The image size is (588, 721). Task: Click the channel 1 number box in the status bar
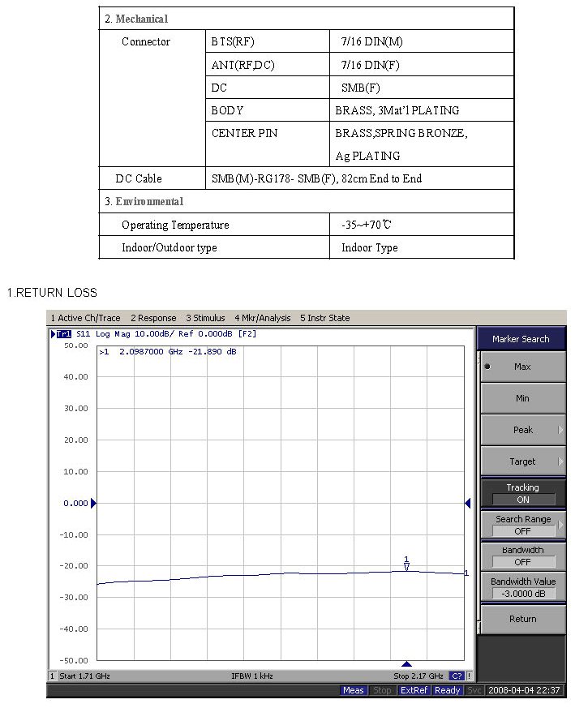[52, 676]
